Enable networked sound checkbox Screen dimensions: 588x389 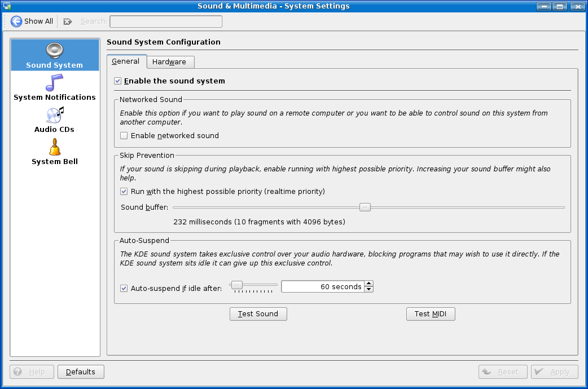point(124,136)
